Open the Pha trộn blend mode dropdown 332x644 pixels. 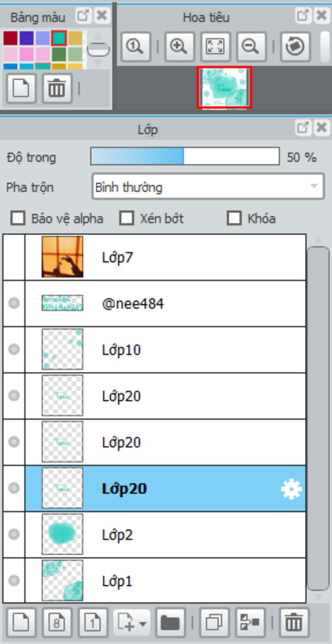(x=208, y=186)
